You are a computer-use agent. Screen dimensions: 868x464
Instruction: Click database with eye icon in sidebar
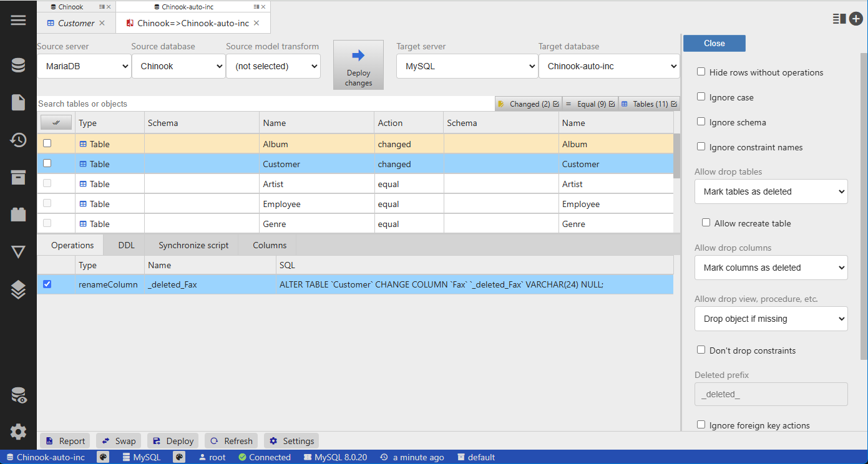pos(18,395)
